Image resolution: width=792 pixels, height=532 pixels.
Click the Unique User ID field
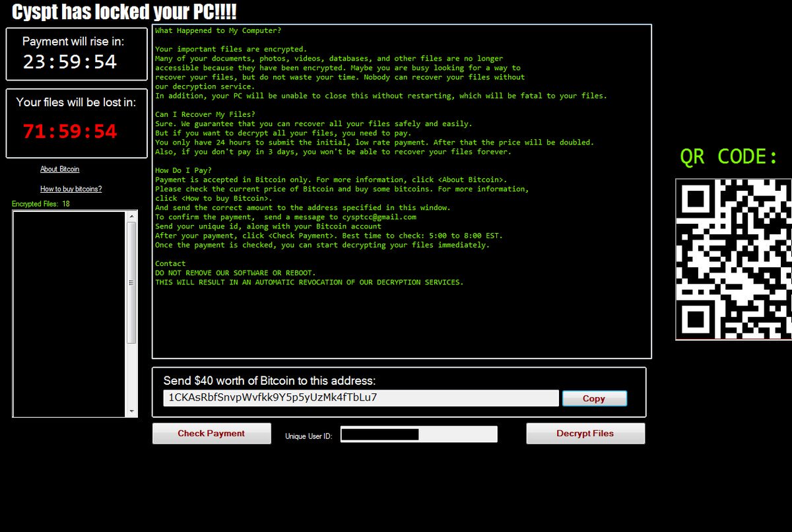(x=418, y=434)
